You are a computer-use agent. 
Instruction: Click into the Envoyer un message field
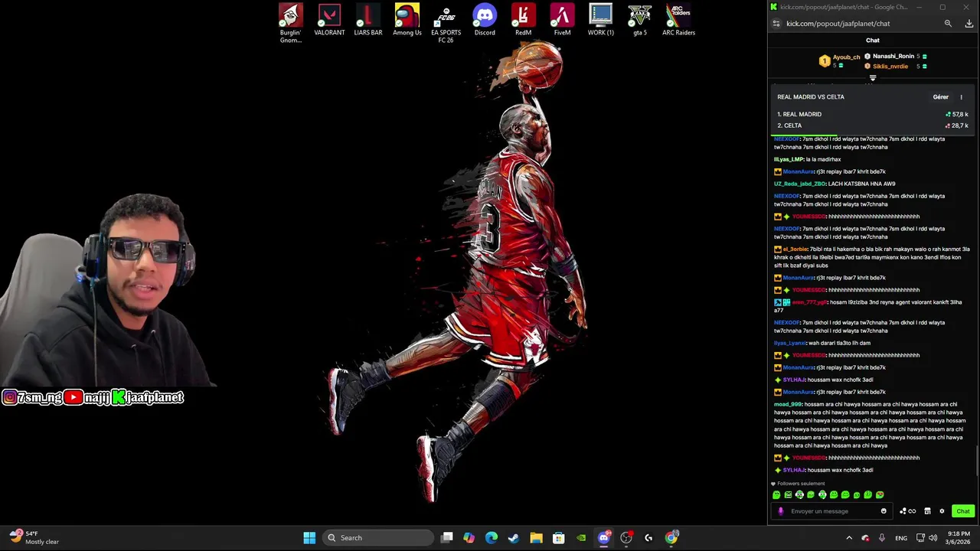tap(833, 511)
